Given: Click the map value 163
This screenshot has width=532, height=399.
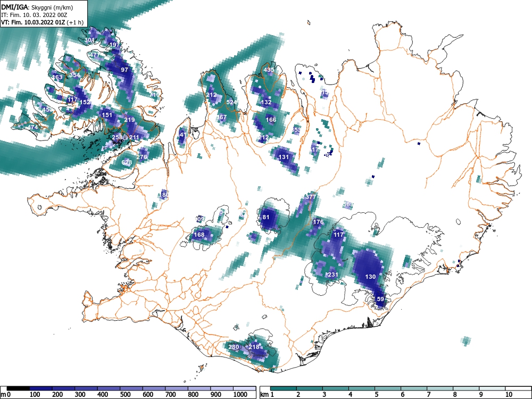Looking at the screenshot, I should point(57,77).
